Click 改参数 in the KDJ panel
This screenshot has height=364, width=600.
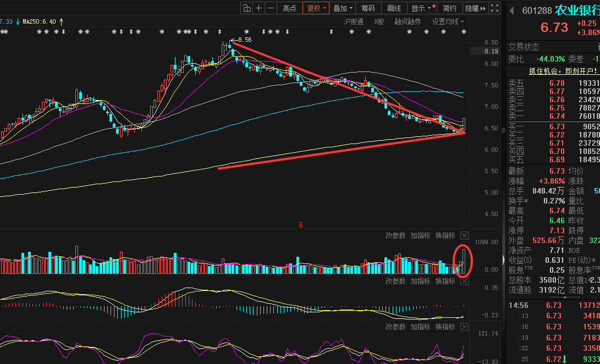[395, 327]
